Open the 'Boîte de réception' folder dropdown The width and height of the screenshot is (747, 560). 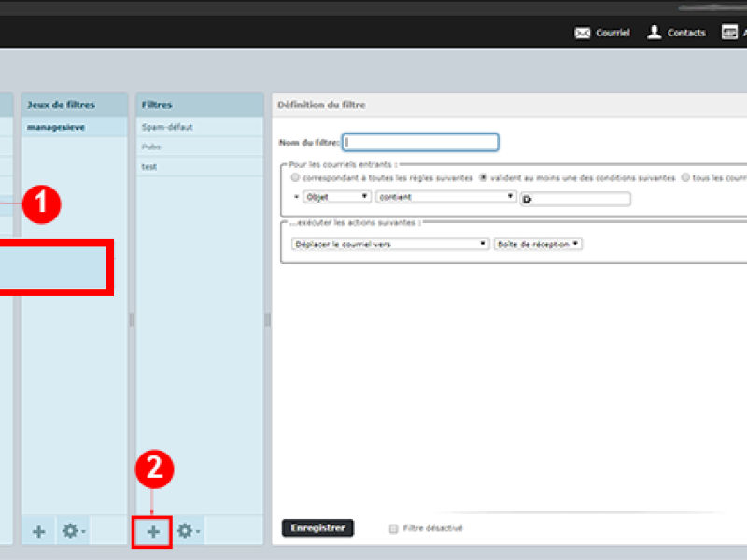[x=538, y=244]
